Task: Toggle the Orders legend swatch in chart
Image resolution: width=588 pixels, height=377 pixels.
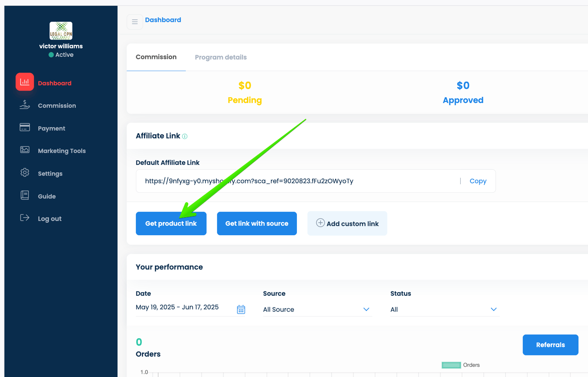Action: pos(451,365)
